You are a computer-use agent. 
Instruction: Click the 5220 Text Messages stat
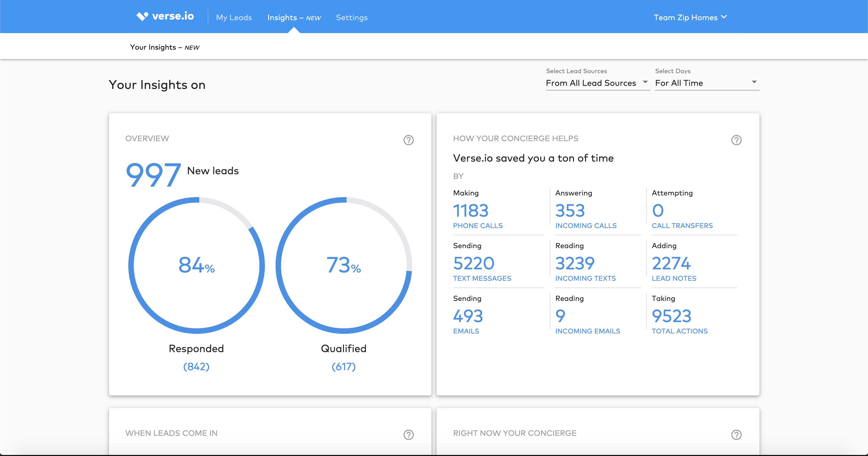(474, 264)
